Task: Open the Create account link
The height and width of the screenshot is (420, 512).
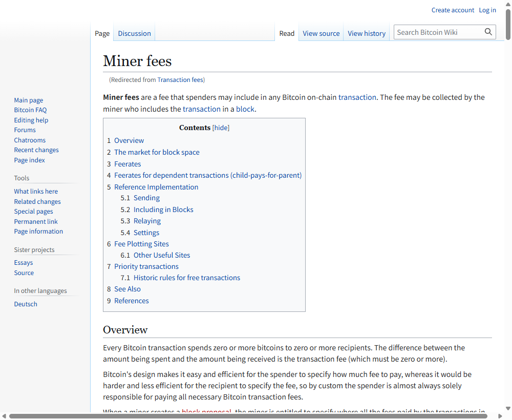Action: 453,10
